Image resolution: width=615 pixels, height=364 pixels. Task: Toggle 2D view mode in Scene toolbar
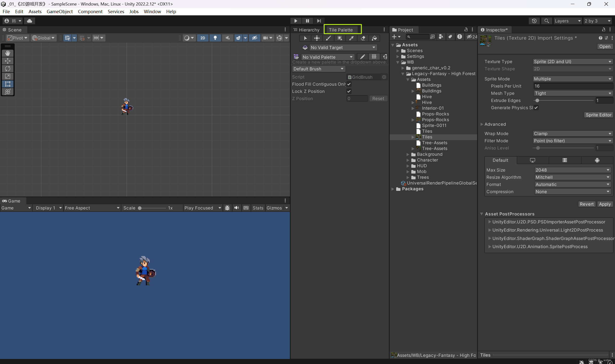203,38
